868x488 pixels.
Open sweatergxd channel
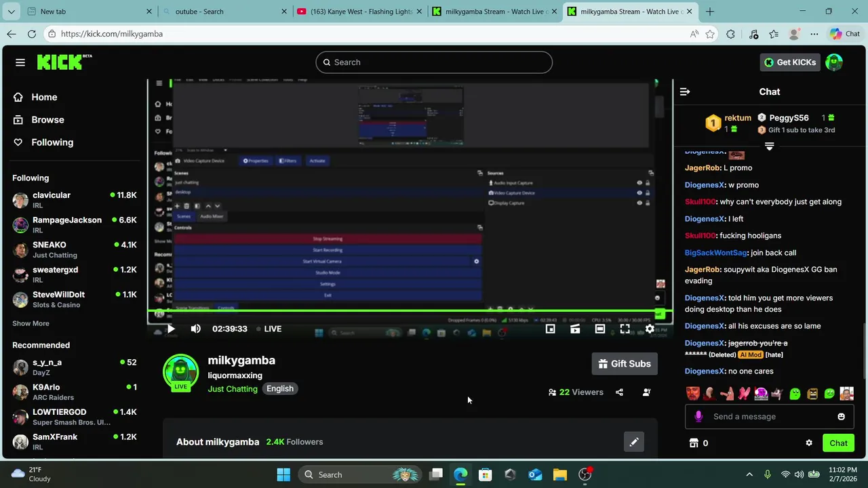[75, 274]
